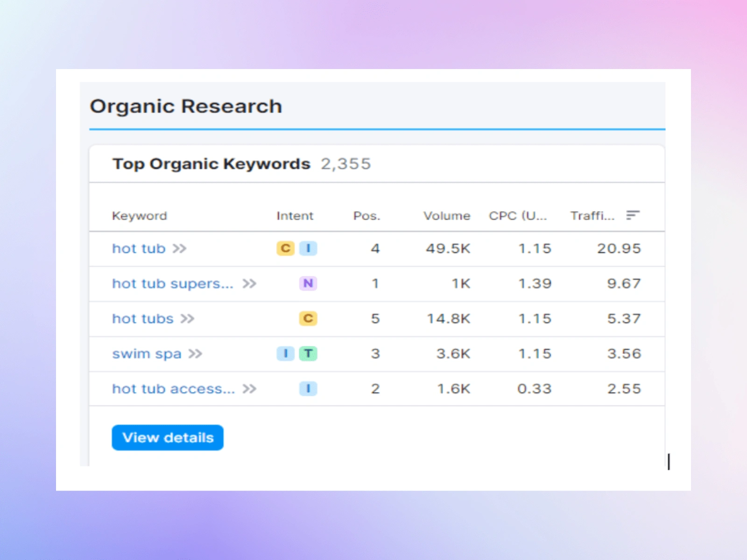Image resolution: width=747 pixels, height=560 pixels.
Task: Click the 1.6K volume value
Action: coord(454,389)
